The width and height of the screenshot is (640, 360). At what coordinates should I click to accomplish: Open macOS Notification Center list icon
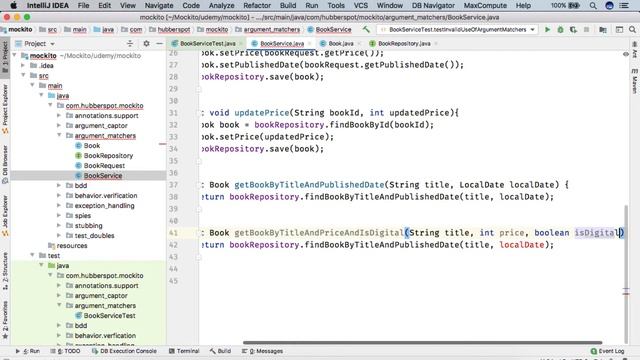624,5
